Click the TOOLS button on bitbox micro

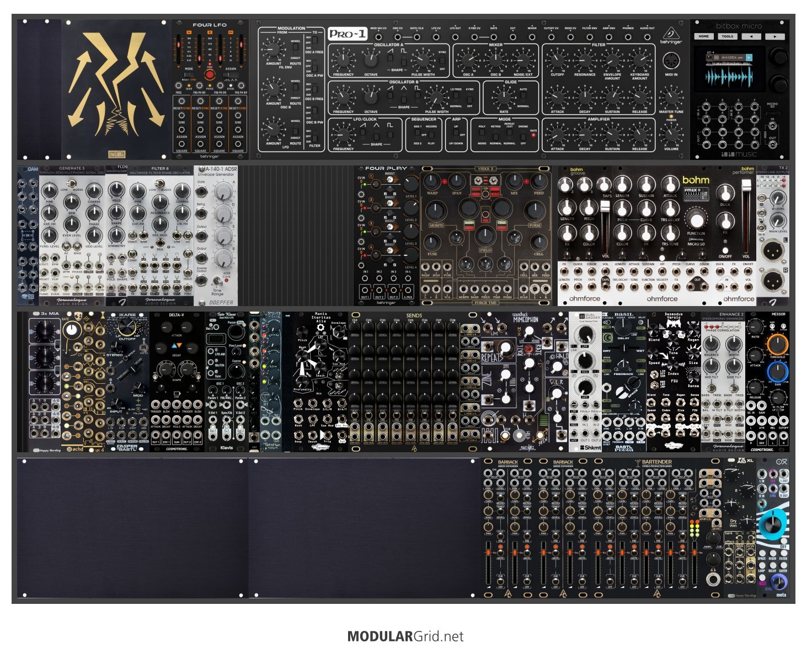(x=728, y=36)
